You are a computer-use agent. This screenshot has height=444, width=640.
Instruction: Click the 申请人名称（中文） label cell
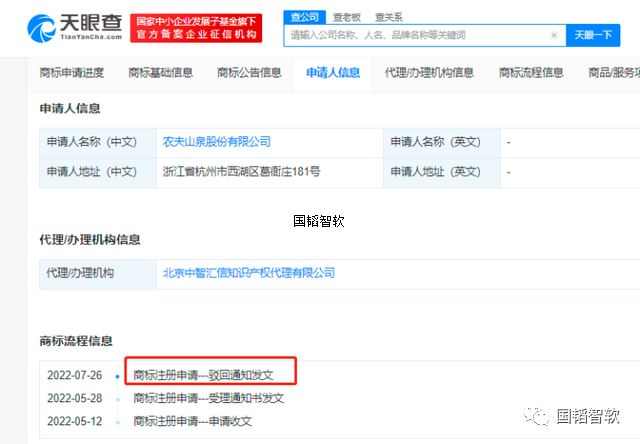point(98,143)
